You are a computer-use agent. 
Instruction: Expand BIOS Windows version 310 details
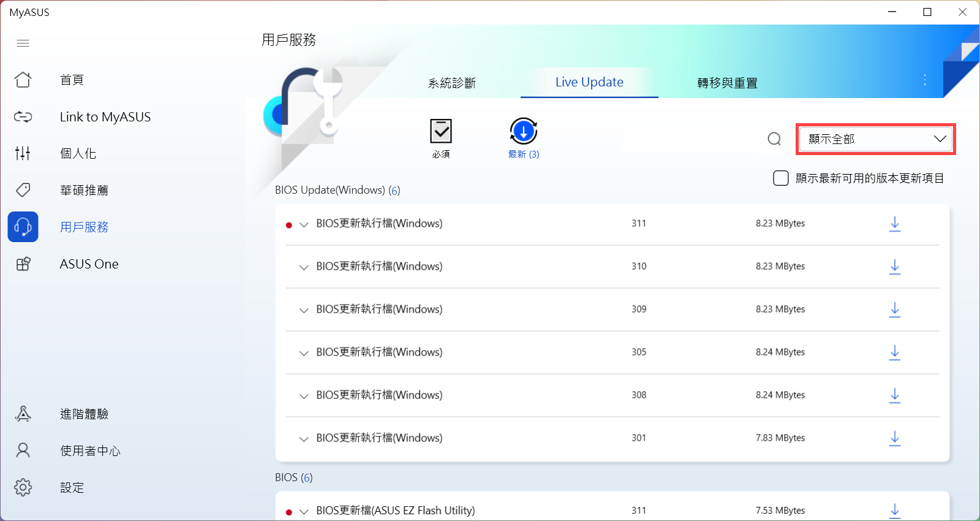coord(304,267)
